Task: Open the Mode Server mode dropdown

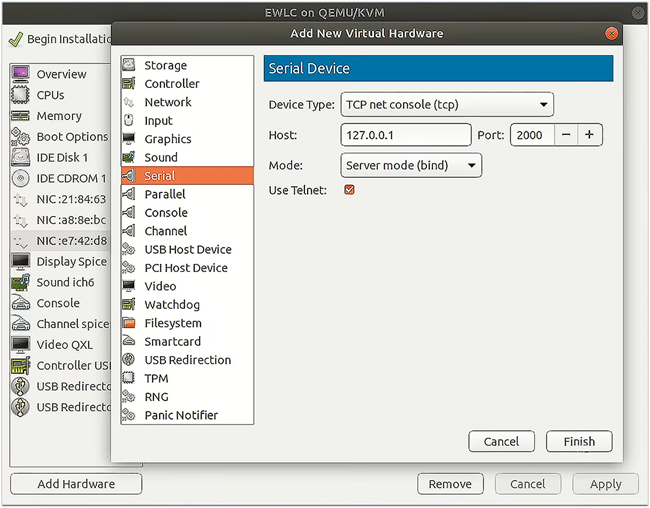Action: tap(411, 165)
